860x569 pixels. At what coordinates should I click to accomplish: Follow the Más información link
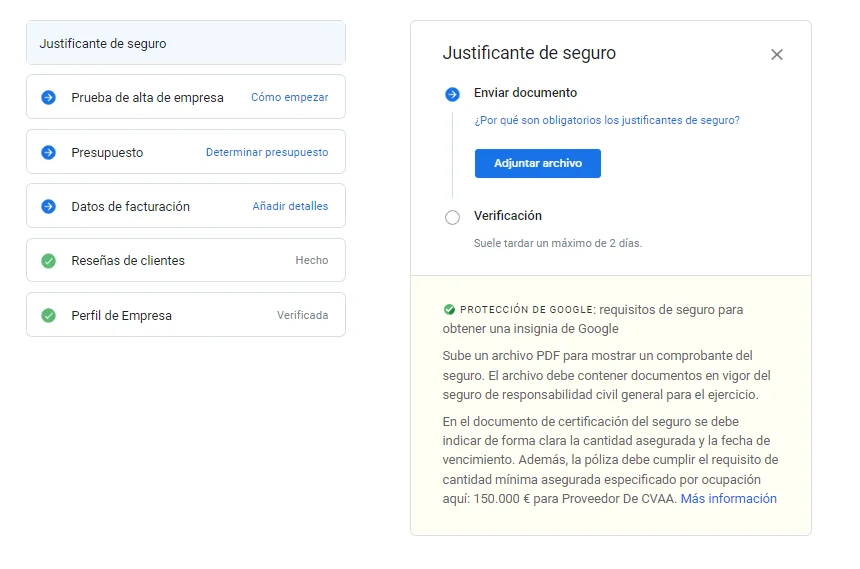pyautogui.click(x=728, y=499)
